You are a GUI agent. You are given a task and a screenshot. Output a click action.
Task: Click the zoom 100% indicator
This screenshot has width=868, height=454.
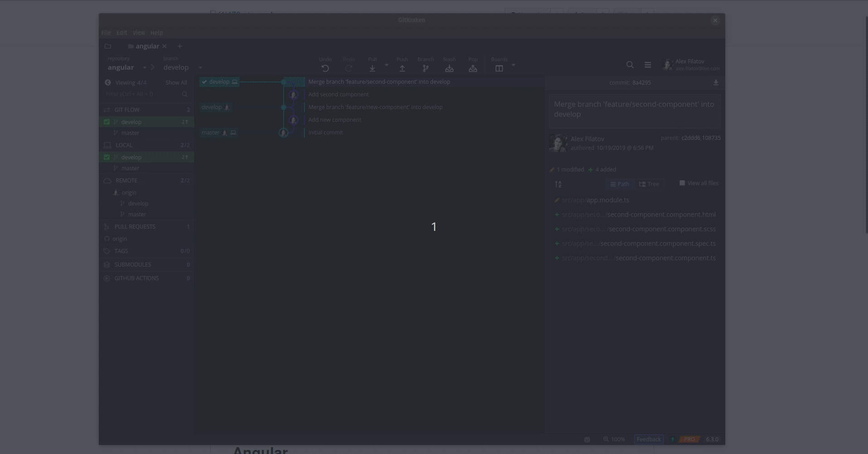(x=614, y=440)
